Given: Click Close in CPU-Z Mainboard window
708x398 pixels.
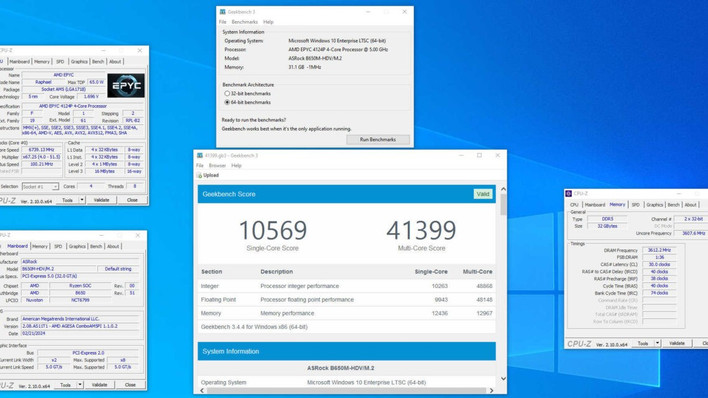Looking at the screenshot, I should pyautogui.click(x=130, y=385).
